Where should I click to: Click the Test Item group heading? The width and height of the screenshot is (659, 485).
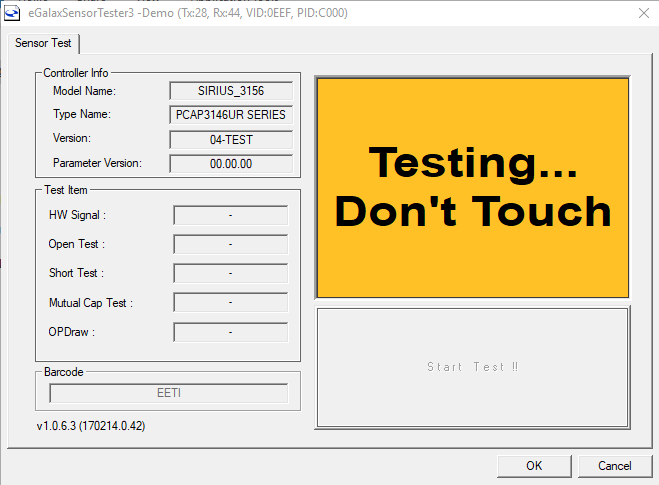tap(66, 189)
